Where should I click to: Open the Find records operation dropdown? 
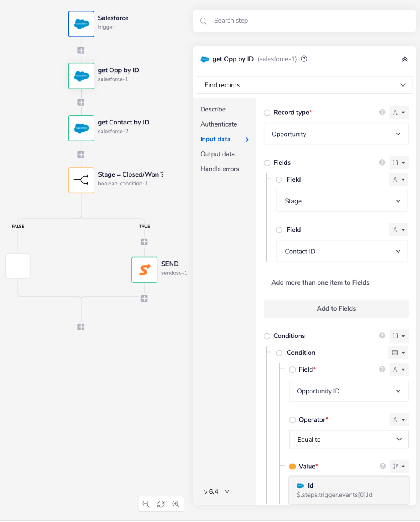point(304,85)
